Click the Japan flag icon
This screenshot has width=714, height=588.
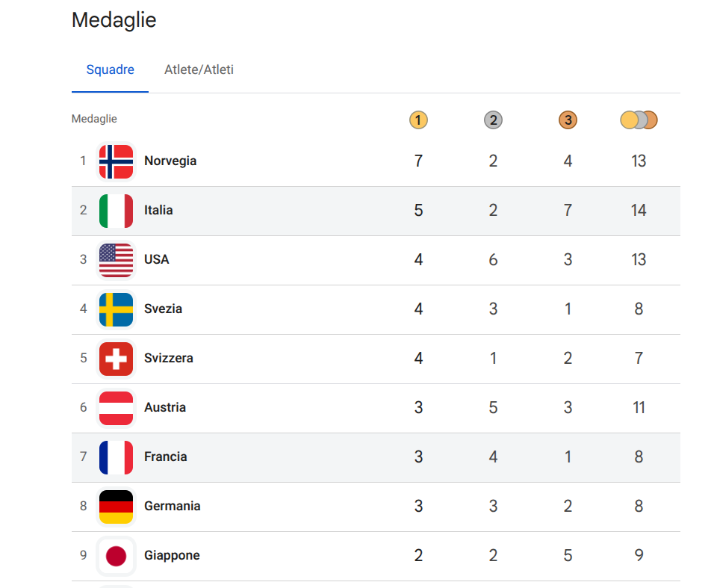tap(116, 556)
